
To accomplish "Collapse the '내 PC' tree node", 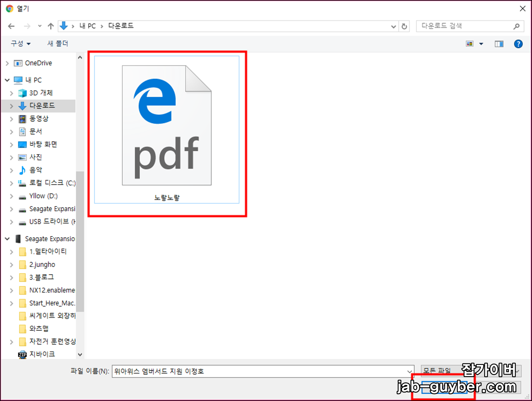I will pyautogui.click(x=7, y=80).
